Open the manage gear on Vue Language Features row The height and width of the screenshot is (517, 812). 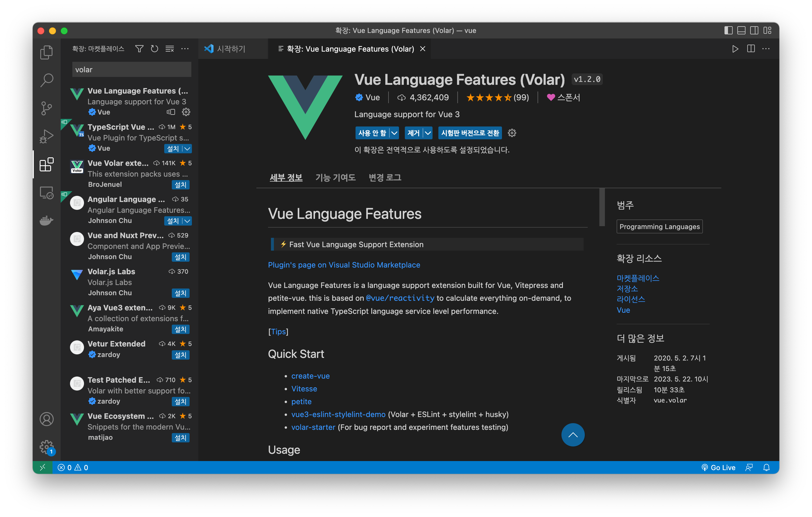[186, 112]
